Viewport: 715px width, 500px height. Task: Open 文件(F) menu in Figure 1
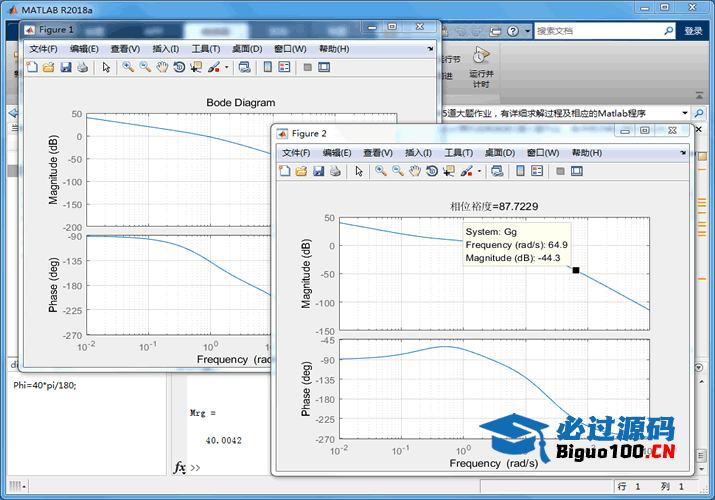(43, 49)
